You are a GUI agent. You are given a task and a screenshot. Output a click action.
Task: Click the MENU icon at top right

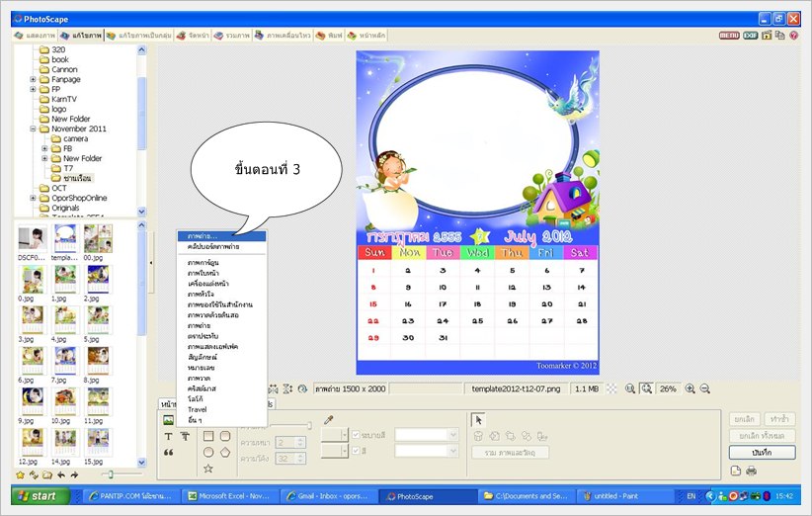point(729,36)
